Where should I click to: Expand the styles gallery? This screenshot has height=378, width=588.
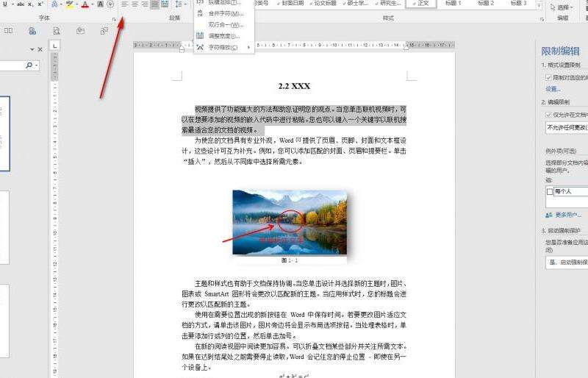pyautogui.click(x=539, y=5)
